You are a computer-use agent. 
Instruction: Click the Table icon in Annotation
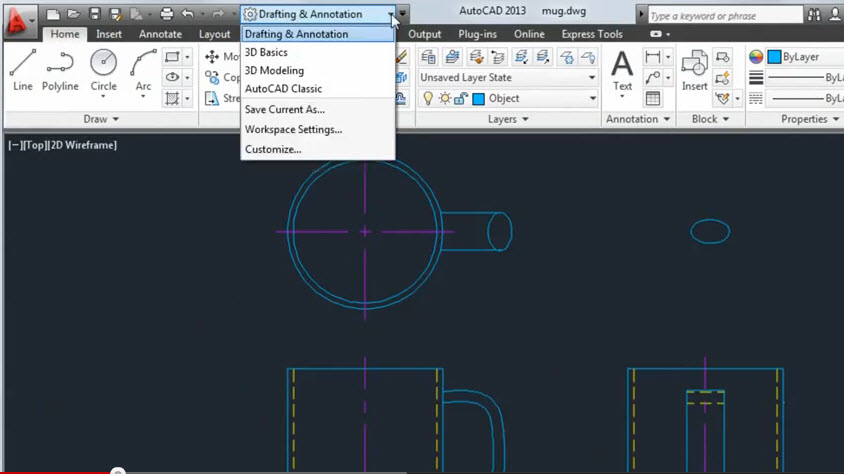coord(652,98)
